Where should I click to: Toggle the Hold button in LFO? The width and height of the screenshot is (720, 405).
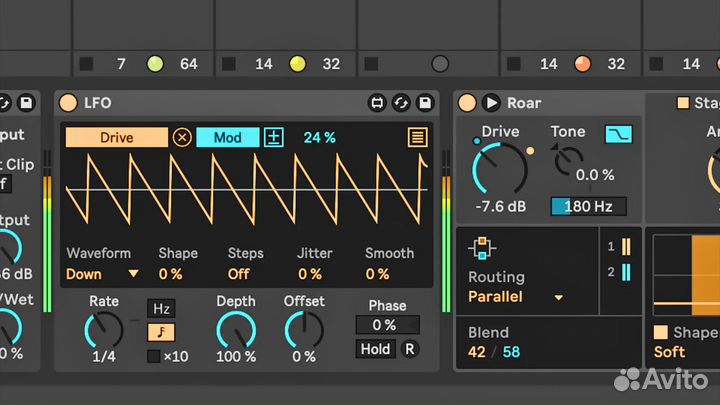point(375,349)
